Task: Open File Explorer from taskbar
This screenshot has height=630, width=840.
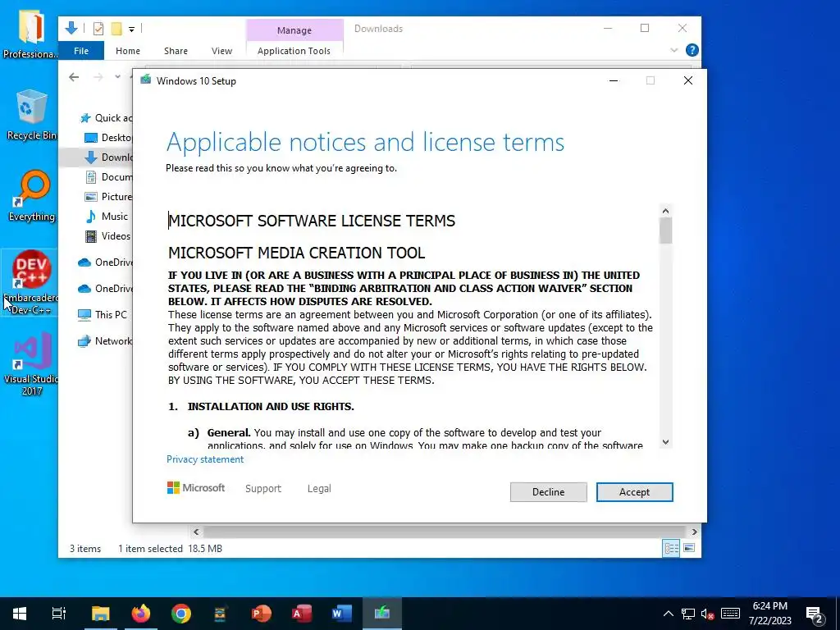Action: pyautogui.click(x=100, y=614)
